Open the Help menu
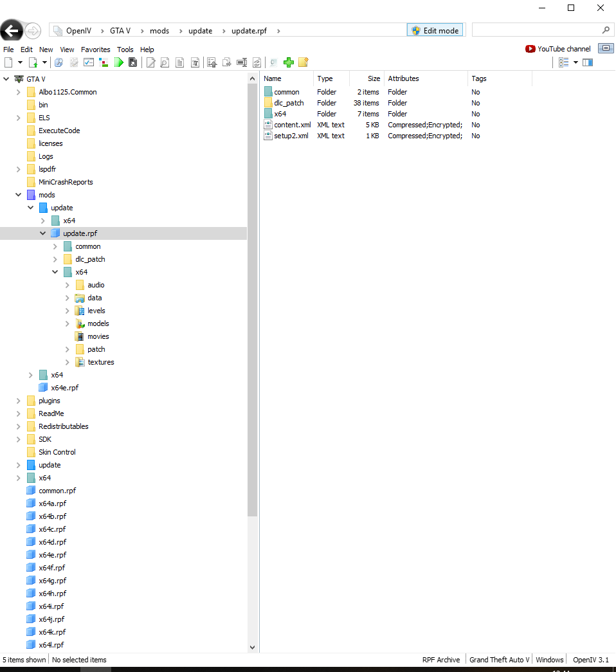616x672 pixels. tap(147, 50)
